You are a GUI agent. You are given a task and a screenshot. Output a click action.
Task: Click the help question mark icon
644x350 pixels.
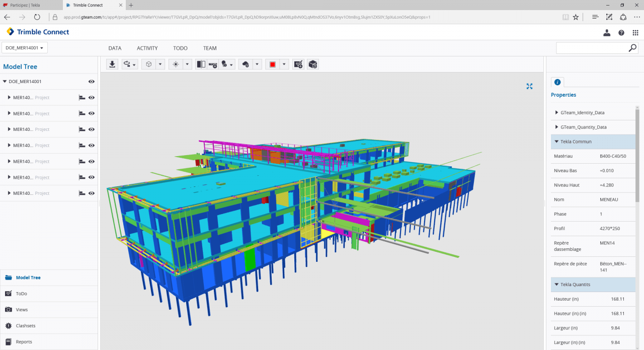pos(621,32)
